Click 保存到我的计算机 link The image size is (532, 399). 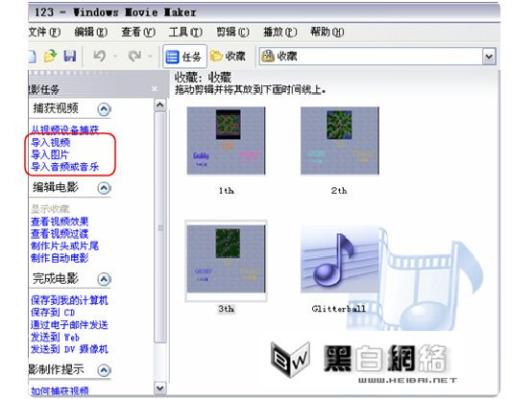[69, 300]
